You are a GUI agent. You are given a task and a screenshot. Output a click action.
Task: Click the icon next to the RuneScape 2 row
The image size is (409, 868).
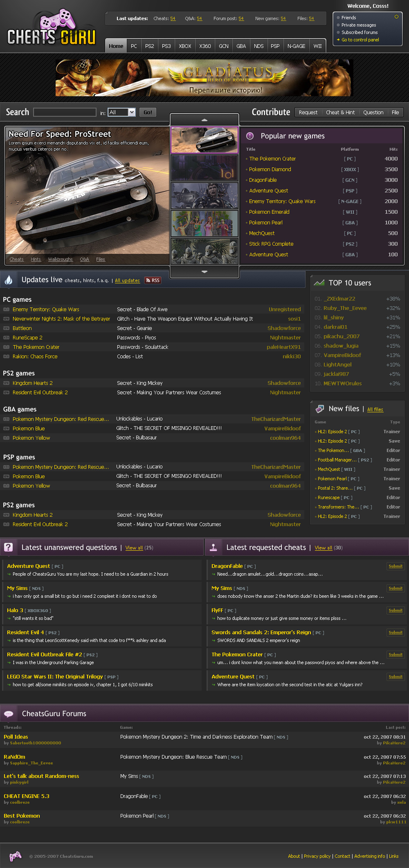coord(6,338)
